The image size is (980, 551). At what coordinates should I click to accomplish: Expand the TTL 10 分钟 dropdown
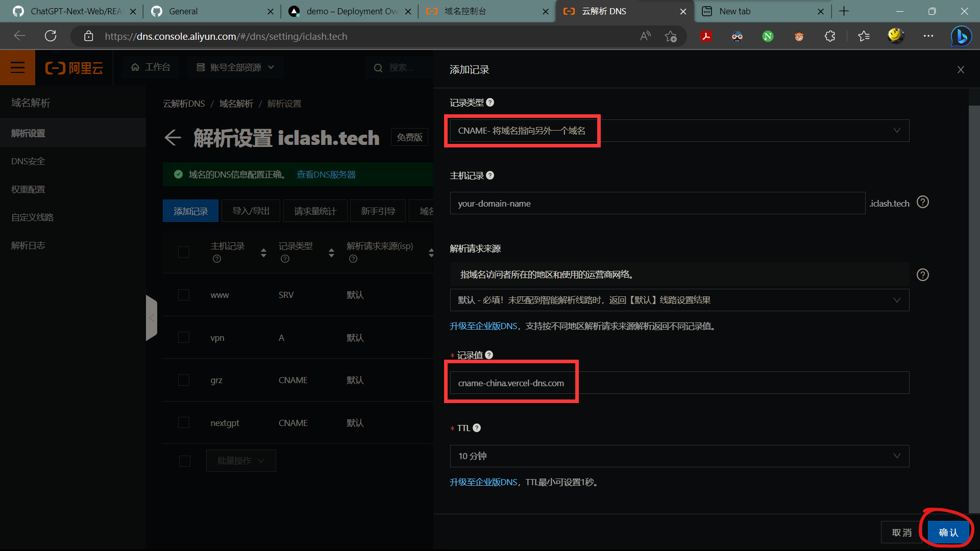pyautogui.click(x=679, y=456)
